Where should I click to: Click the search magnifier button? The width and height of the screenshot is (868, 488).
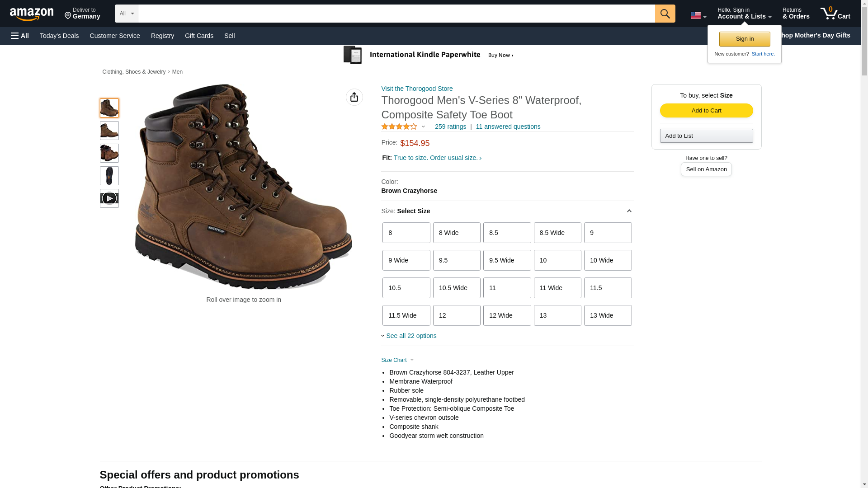tap(665, 14)
